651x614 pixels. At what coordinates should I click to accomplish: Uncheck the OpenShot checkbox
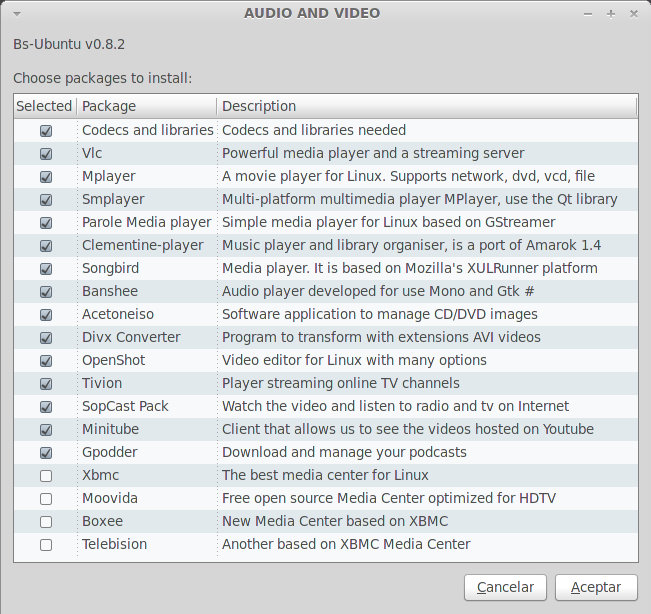click(46, 361)
